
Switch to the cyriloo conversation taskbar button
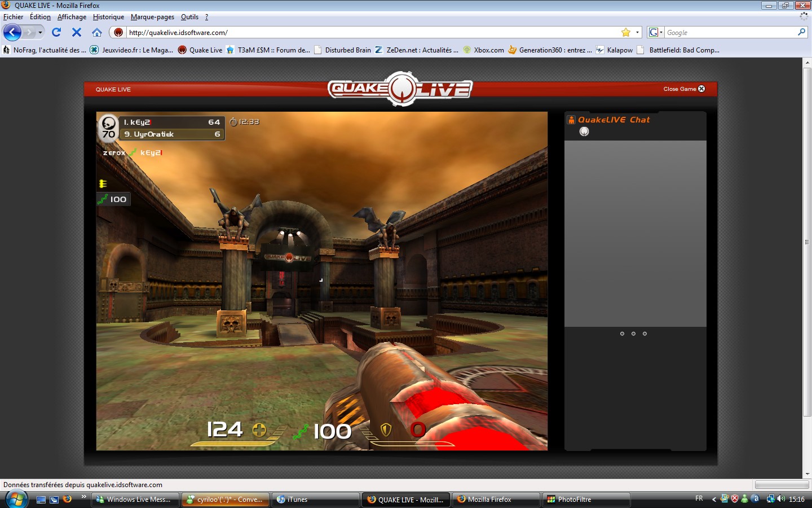[x=226, y=500]
